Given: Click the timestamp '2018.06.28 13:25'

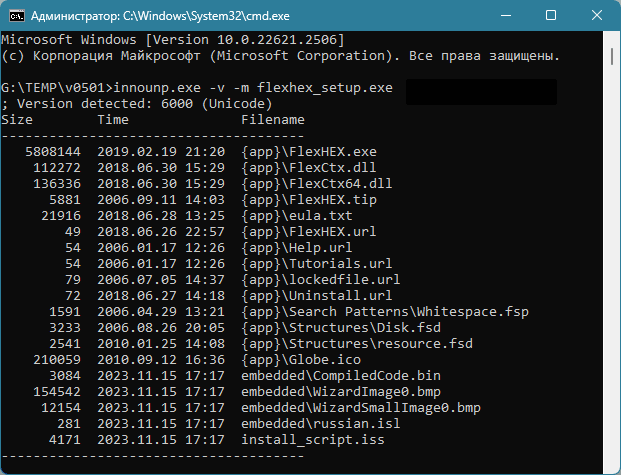Looking at the screenshot, I should point(161,216).
